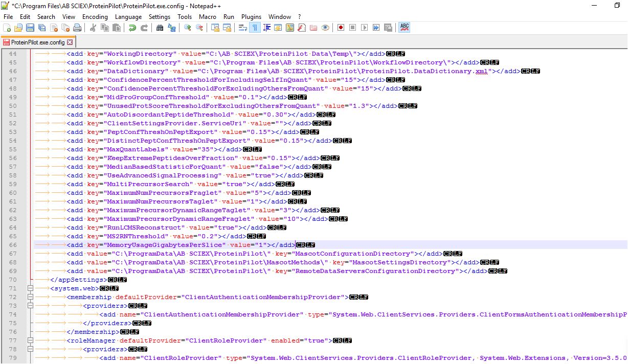Toggle synchronized horizontal scrolling
The width and height of the screenshot is (628, 364).
pyautogui.click(x=227, y=27)
